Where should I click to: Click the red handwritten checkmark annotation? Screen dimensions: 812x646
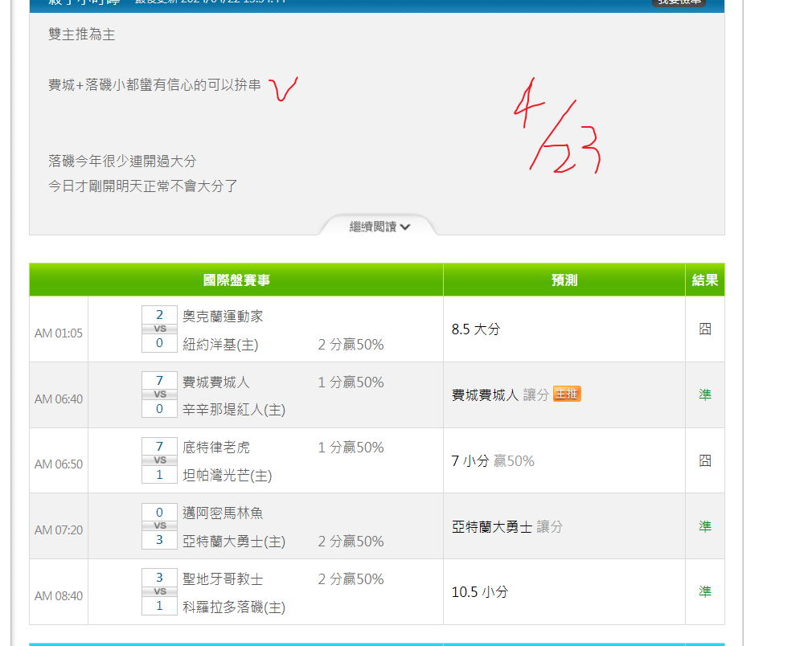pos(283,88)
